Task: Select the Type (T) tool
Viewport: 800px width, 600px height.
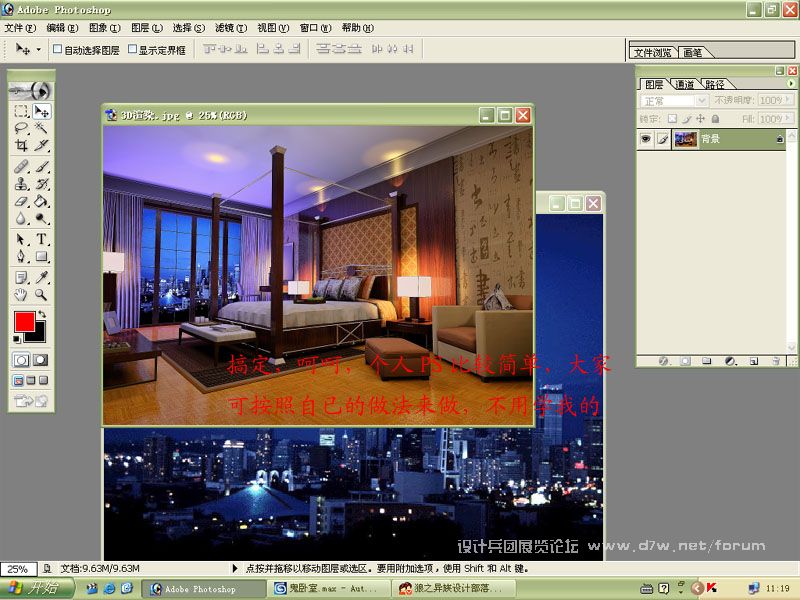Action: 42,240
